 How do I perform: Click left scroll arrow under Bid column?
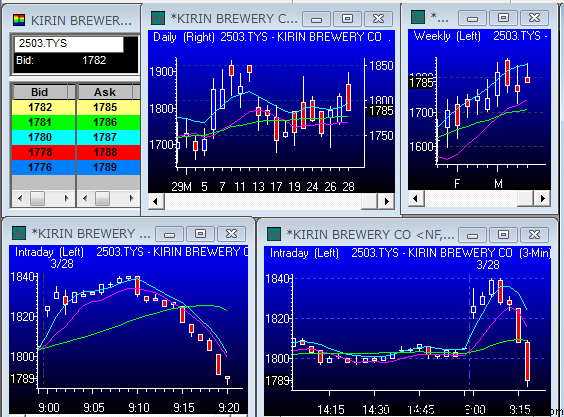pyautogui.click(x=20, y=198)
